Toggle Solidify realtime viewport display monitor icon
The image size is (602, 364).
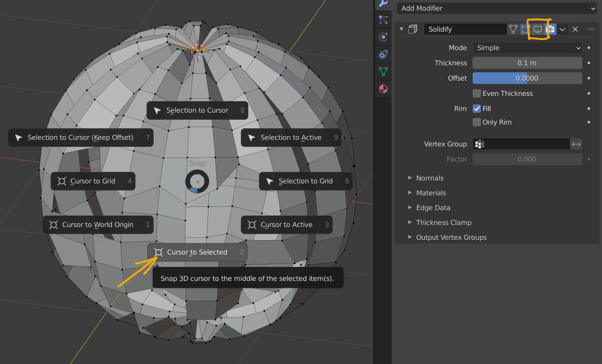(538, 29)
